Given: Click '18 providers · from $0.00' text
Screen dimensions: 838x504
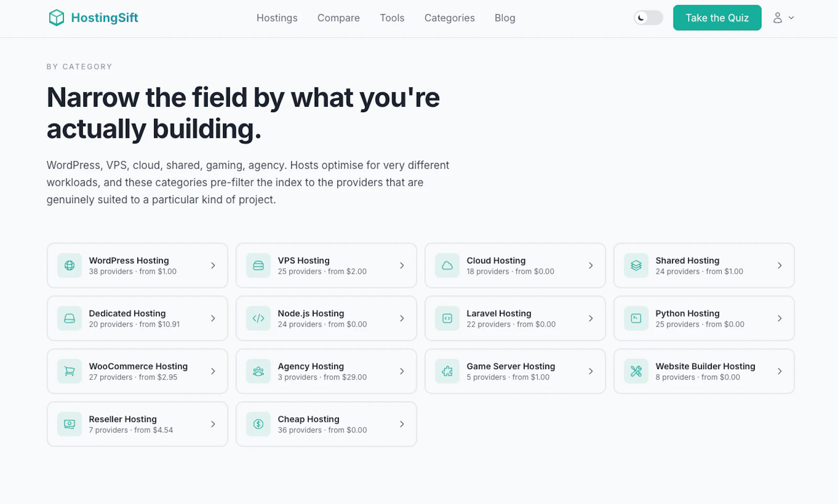Looking at the screenshot, I should pyautogui.click(x=510, y=271).
